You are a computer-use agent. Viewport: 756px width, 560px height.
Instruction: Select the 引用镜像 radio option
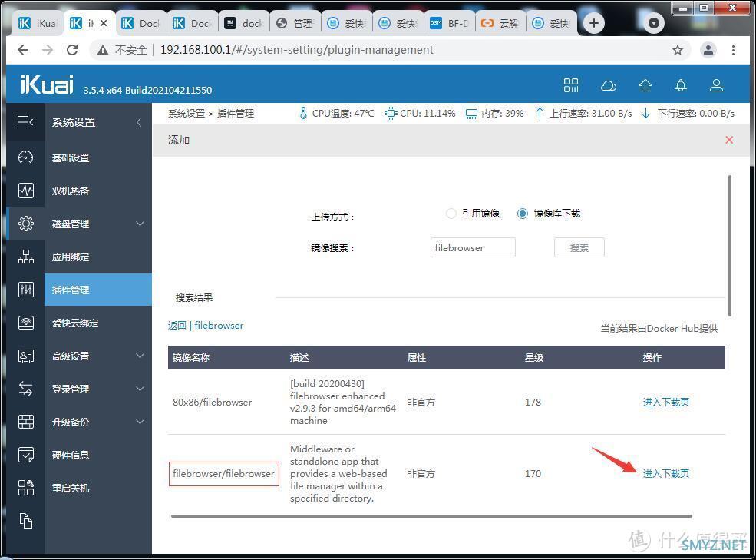pyautogui.click(x=451, y=214)
